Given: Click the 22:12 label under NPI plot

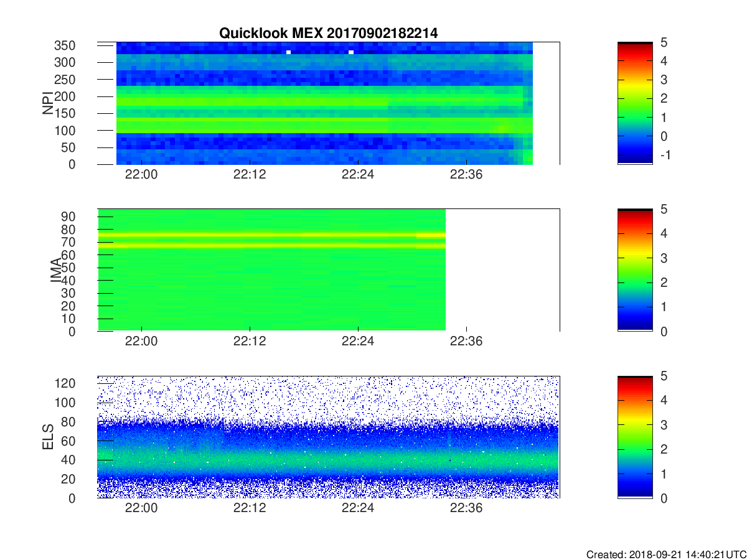Looking at the screenshot, I should click(x=250, y=175).
